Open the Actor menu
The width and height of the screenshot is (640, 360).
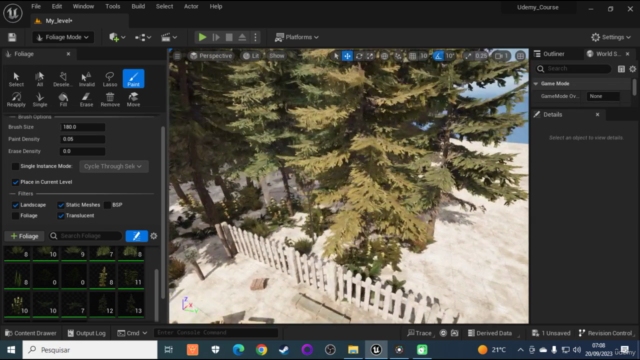191,7
